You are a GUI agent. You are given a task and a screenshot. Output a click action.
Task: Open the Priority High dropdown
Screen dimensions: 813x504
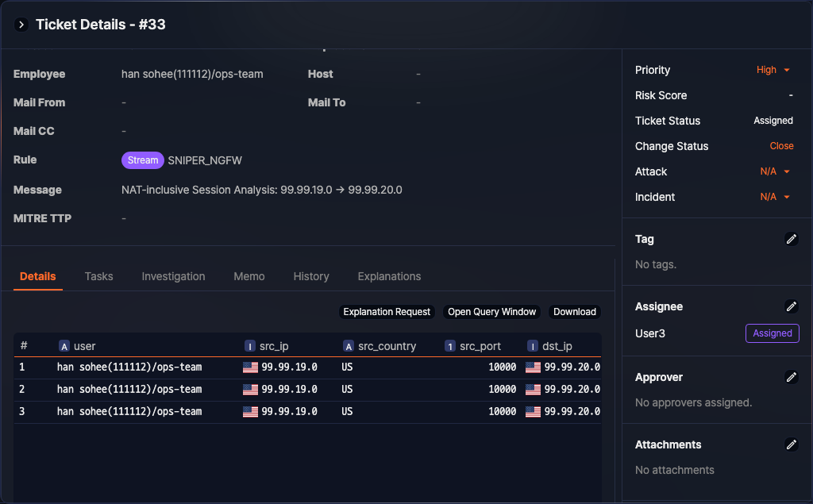[773, 70]
